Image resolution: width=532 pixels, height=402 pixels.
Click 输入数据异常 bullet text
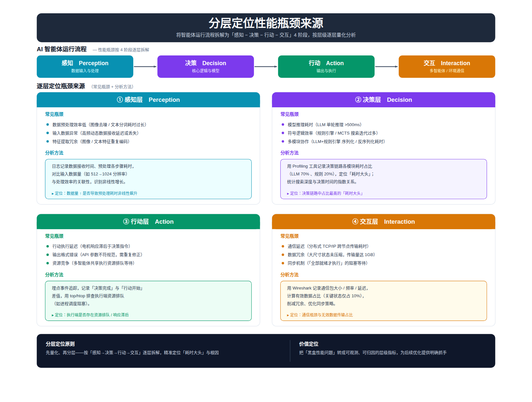coord(96,133)
